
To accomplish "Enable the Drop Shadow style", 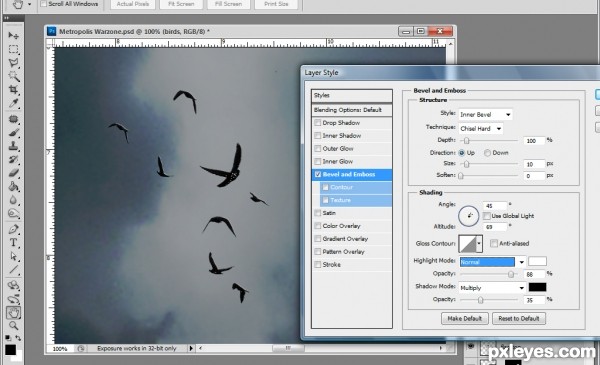I will [x=318, y=123].
